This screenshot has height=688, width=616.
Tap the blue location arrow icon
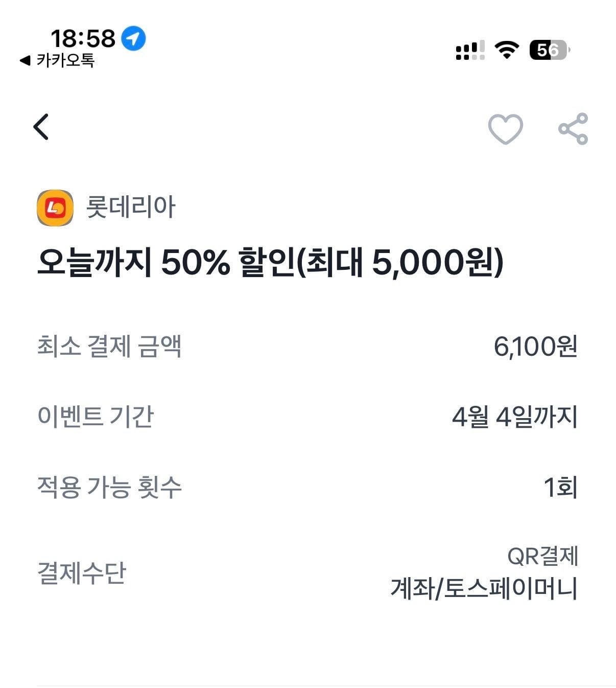(133, 38)
